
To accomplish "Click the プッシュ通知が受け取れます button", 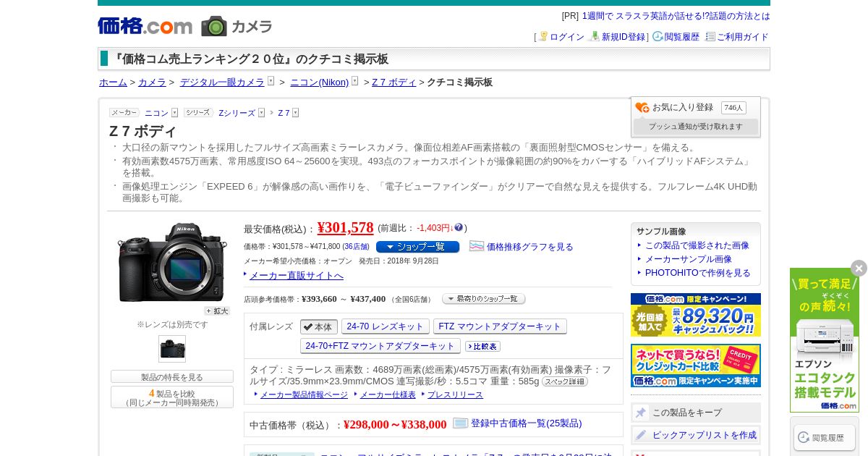I will click(x=695, y=127).
